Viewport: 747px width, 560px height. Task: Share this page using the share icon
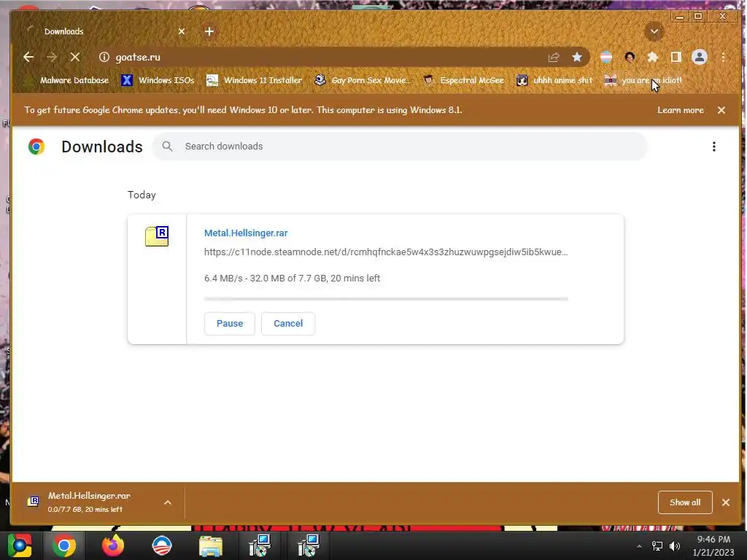(554, 57)
